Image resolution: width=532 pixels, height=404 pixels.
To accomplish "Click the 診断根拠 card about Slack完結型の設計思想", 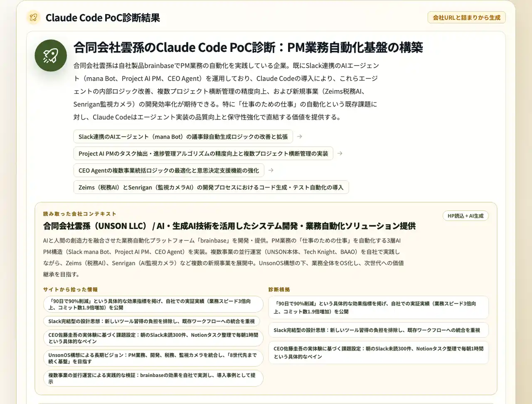I will click(378, 330).
